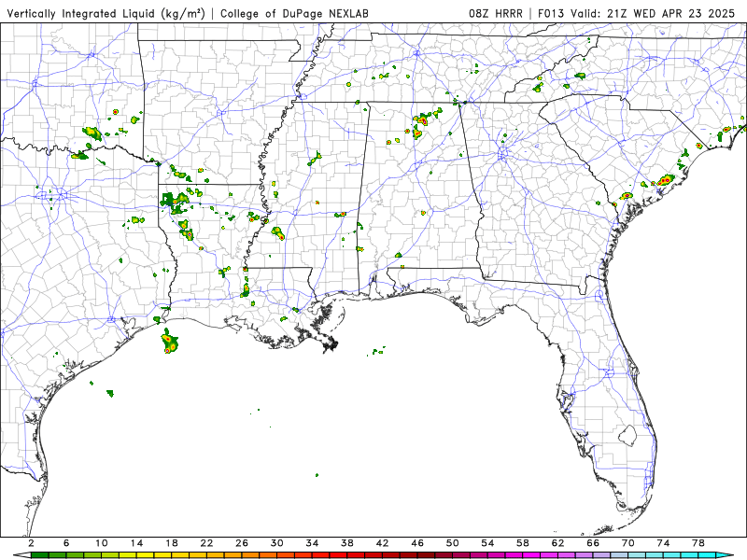Click the 'Valid: 21Z WED APR 23 2025' text
This screenshot has height=560, width=747.
click(653, 13)
